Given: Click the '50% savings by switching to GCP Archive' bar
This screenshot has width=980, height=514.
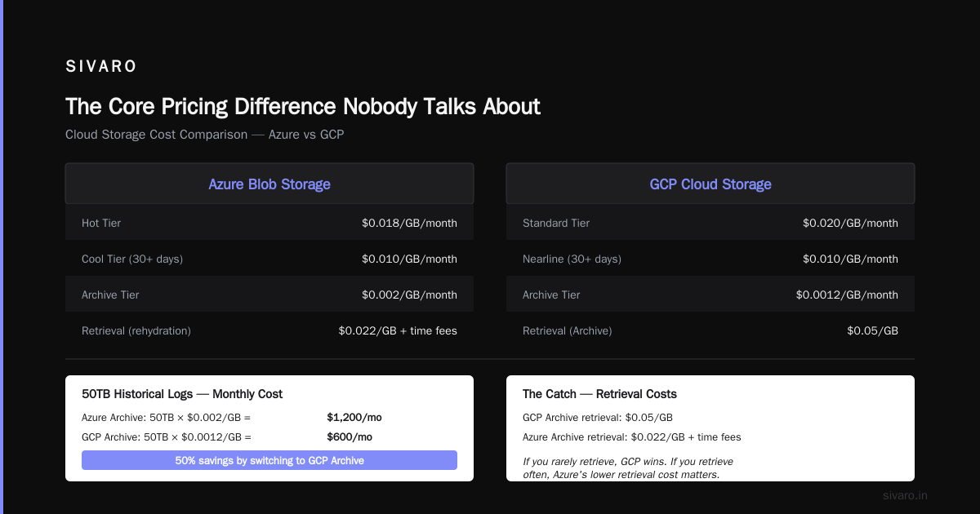Looking at the screenshot, I should (x=269, y=460).
